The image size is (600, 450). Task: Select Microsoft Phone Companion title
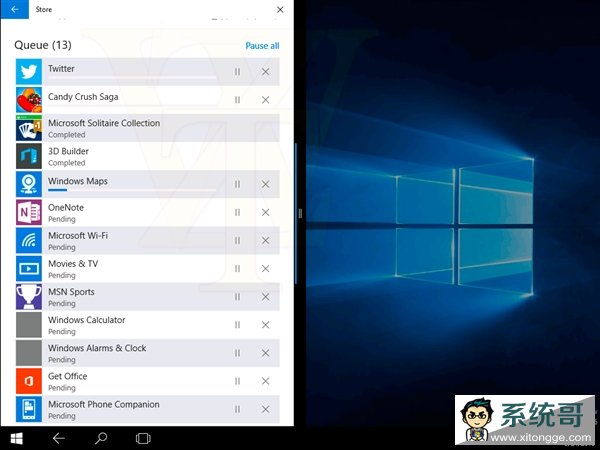pyautogui.click(x=104, y=404)
